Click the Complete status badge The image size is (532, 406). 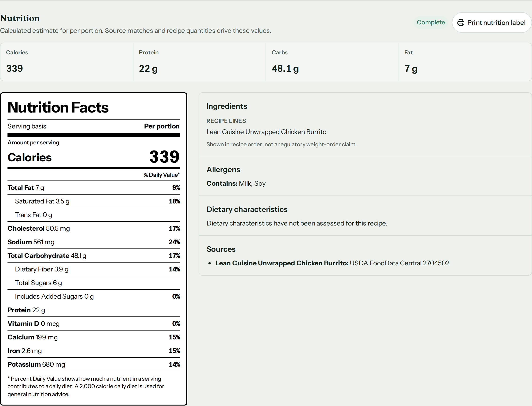(431, 22)
